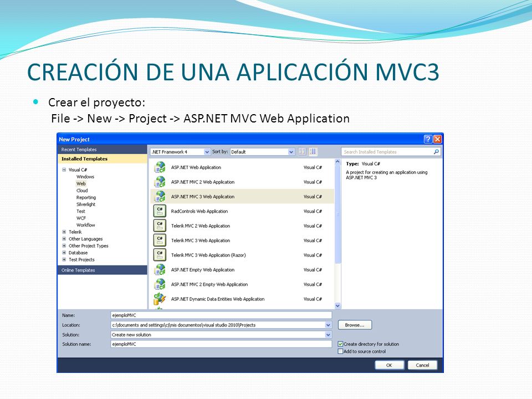Switch to small icons view

pos(302,152)
